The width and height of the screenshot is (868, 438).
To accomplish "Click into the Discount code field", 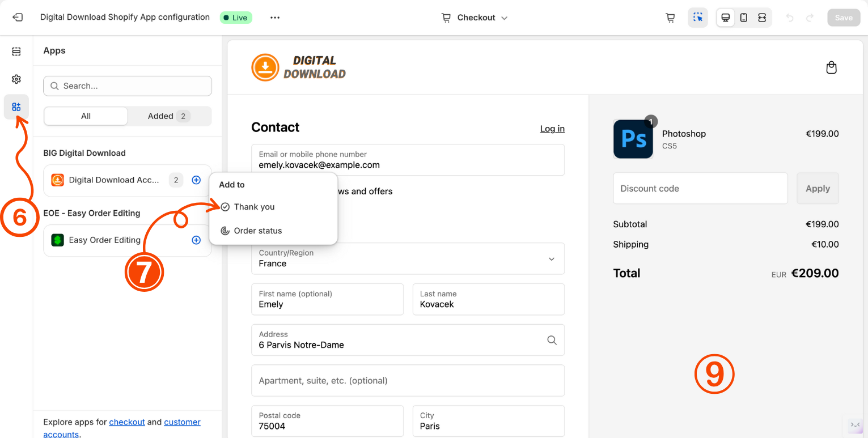I will click(700, 189).
